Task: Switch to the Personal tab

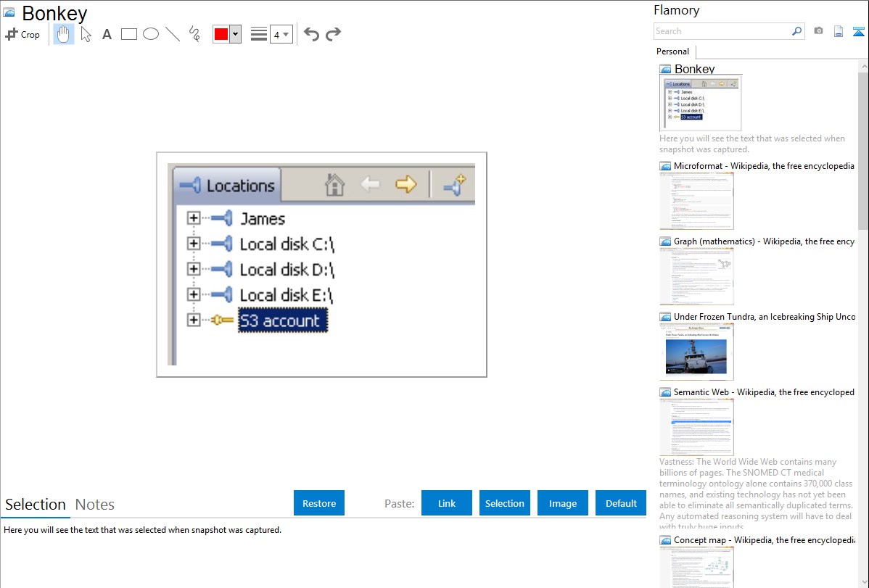Action: [672, 51]
